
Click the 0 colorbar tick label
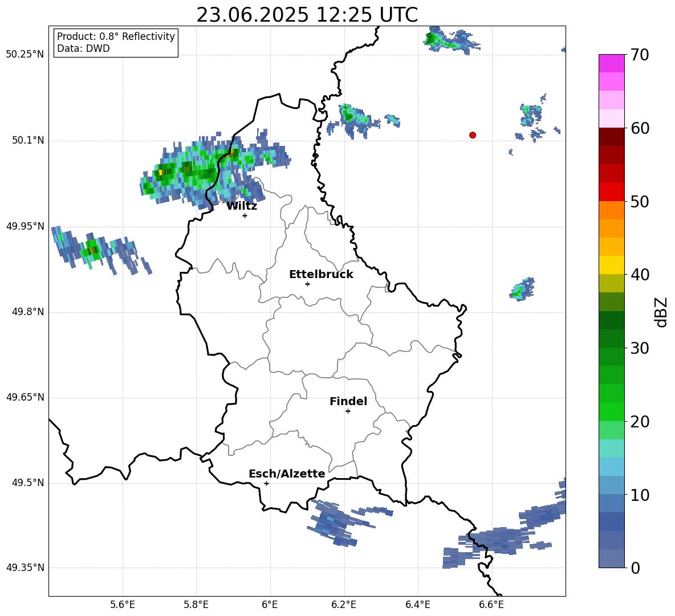pos(635,568)
